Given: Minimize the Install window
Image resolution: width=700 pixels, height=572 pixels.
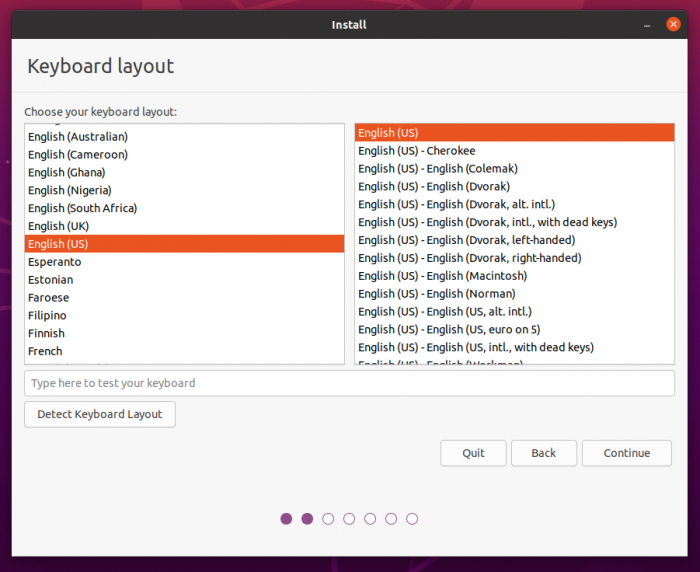Looking at the screenshot, I should click(647, 24).
